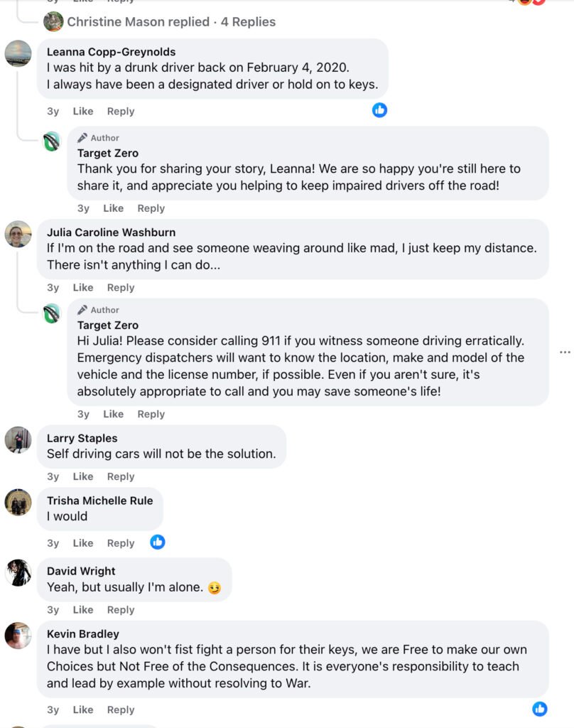The height and width of the screenshot is (728, 574).
Task: Like Larry Staples' comment
Action: (83, 476)
